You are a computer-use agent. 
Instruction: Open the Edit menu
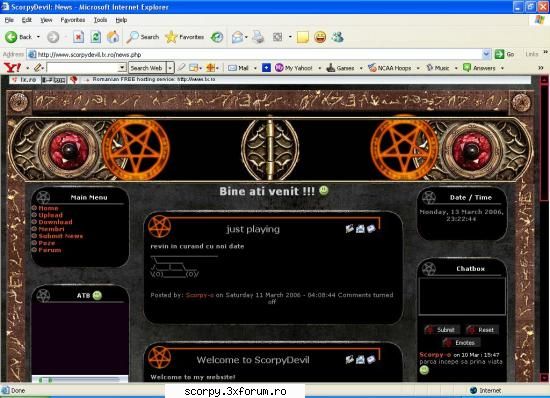[27, 20]
